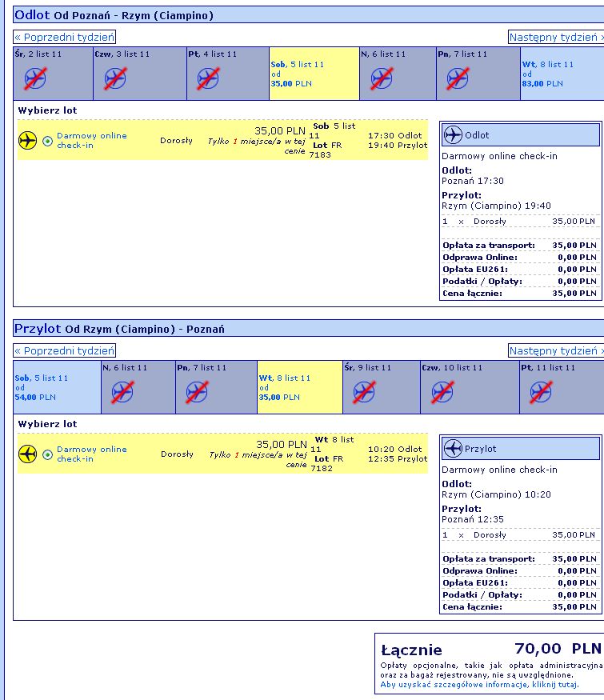Image resolution: width=604 pixels, height=700 pixels.
Task: Open Darmowy online check-in link for outbound flight
Action: 91,140
